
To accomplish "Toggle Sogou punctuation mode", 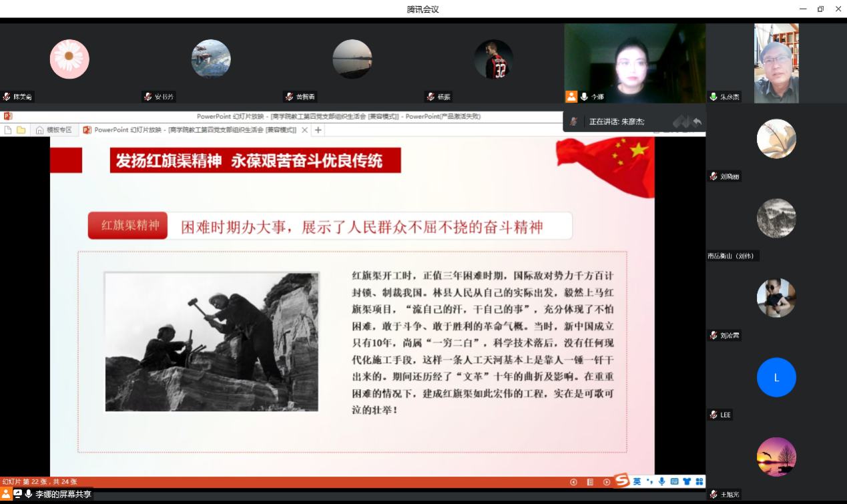I will click(649, 482).
